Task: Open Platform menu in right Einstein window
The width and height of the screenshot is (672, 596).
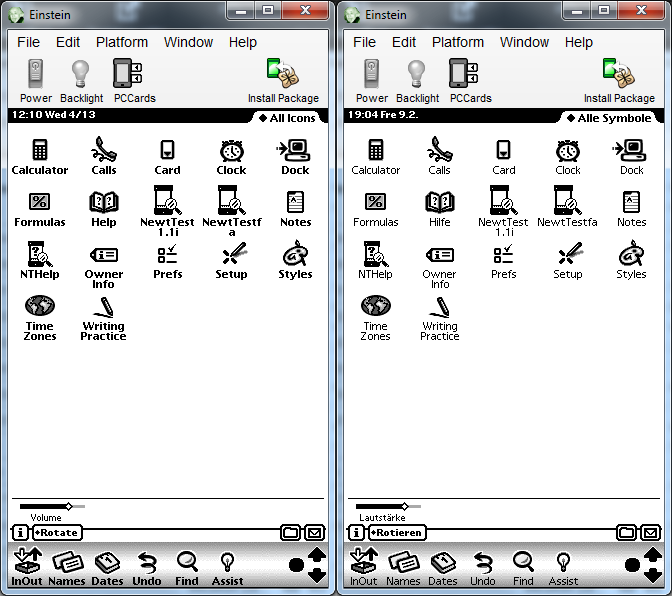Action: pyautogui.click(x=458, y=42)
